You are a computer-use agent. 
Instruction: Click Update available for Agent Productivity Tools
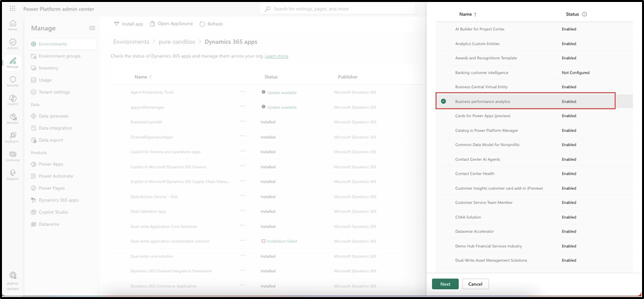tap(282, 93)
